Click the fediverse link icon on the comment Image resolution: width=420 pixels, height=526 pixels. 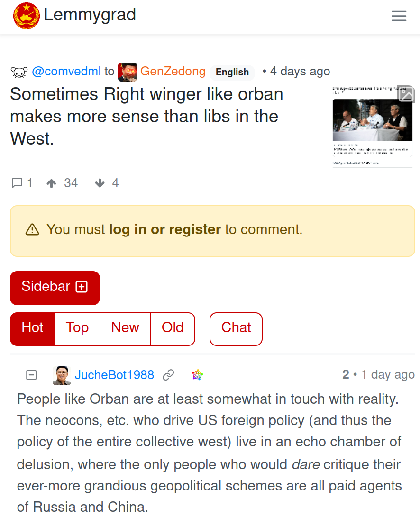coord(197,375)
